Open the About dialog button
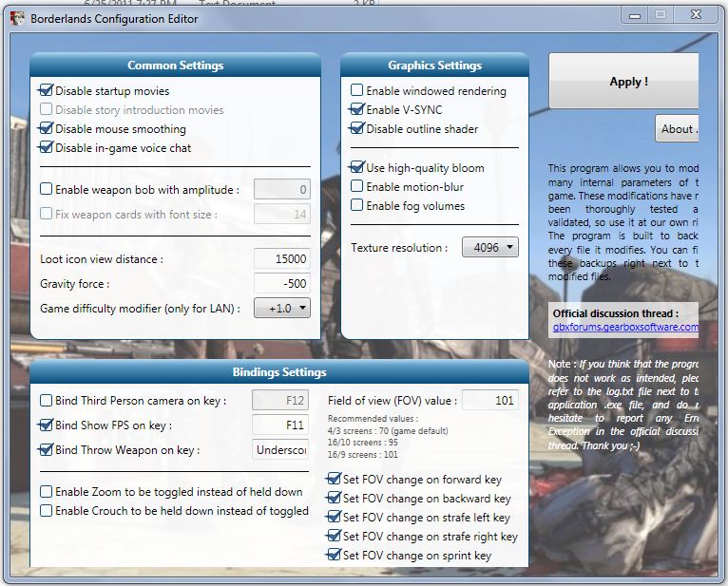Screen dimensions: 728x586 coord(677,128)
